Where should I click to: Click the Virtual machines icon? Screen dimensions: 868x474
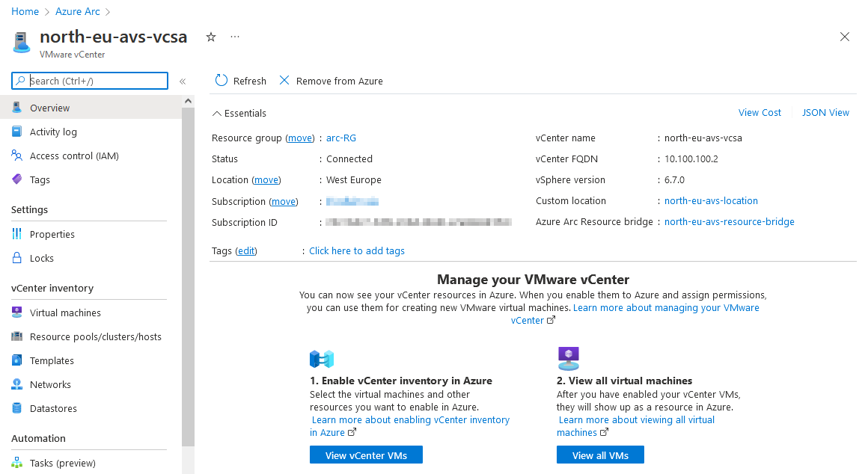pyautogui.click(x=17, y=313)
